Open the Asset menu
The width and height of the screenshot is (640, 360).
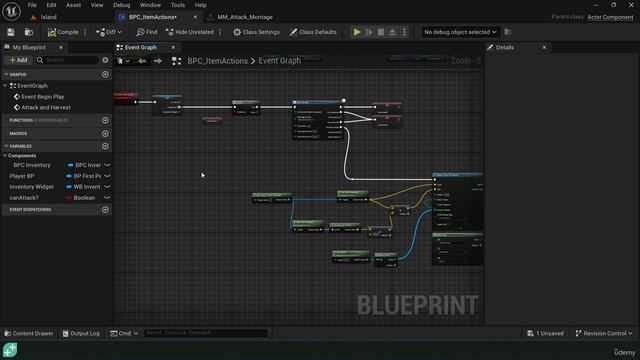click(x=73, y=5)
